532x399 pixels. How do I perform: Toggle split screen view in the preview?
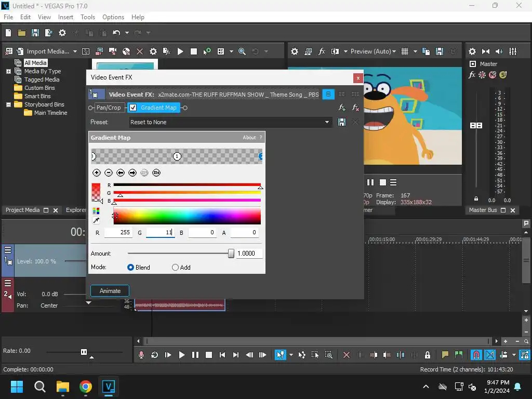(x=335, y=51)
